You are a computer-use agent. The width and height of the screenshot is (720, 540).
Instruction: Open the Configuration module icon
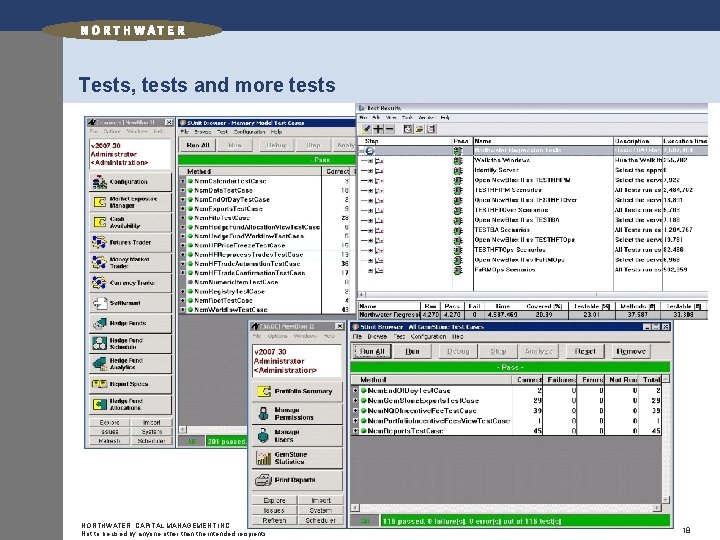[100, 182]
